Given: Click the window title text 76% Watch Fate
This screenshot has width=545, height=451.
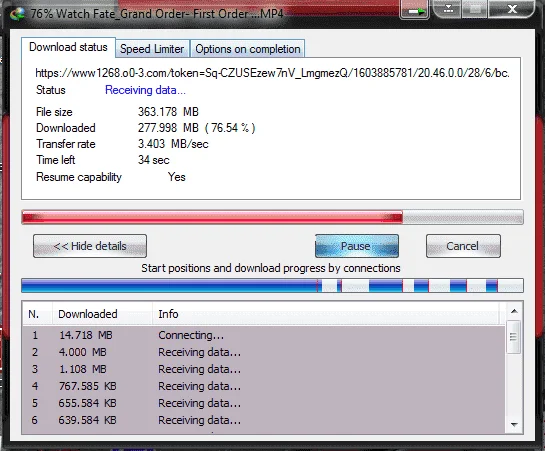Looking at the screenshot, I should 156,14.
